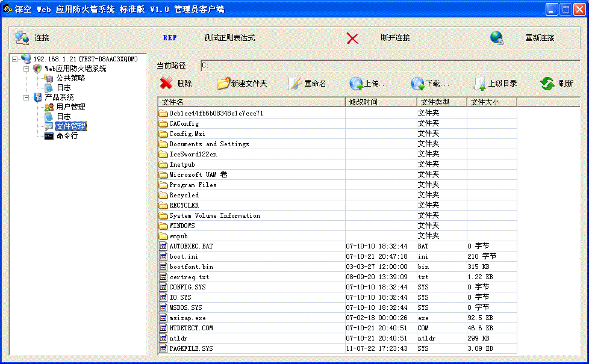
Task: Select the msizap.exe file name
Action: (187, 318)
